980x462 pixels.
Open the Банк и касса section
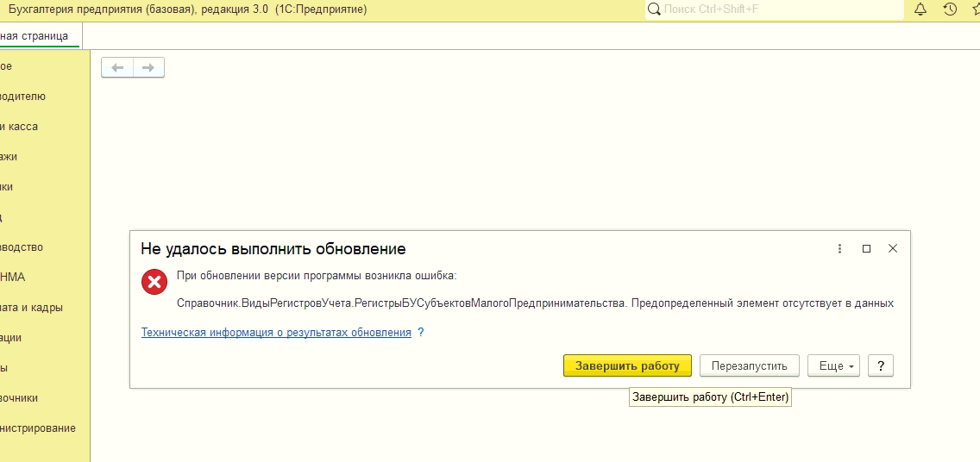[x=19, y=127]
